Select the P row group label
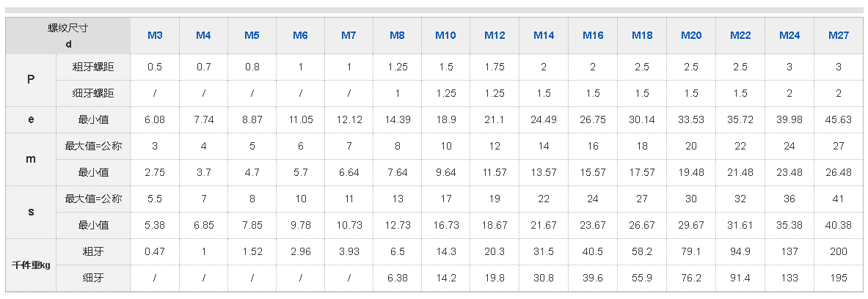This screenshot has height=299, width=868. [31, 80]
